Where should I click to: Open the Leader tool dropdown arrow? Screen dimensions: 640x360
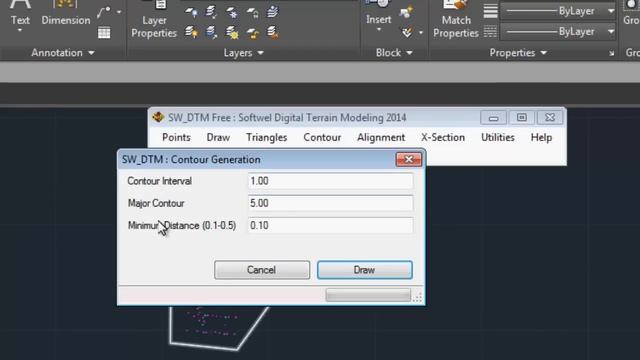click(119, 12)
